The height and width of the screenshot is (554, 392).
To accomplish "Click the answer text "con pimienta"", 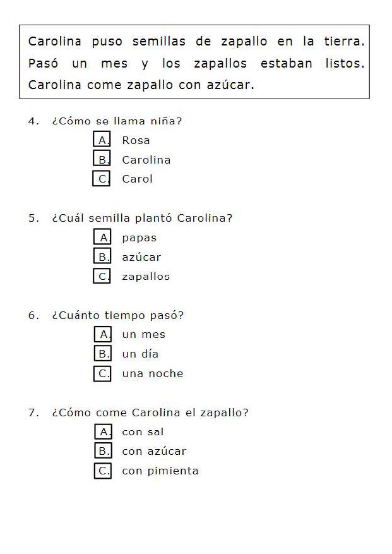I will [160, 471].
